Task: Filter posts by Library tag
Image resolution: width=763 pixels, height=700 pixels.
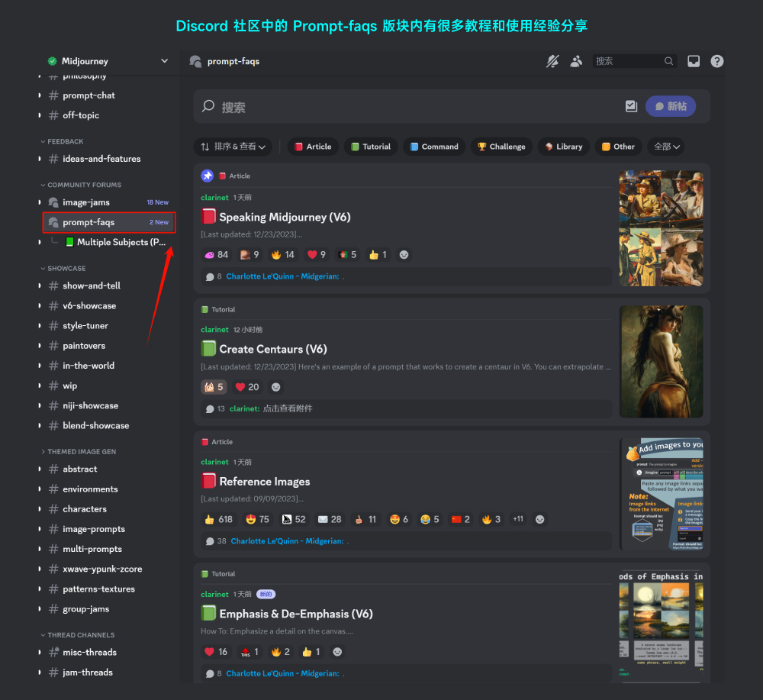Action: 564,147
